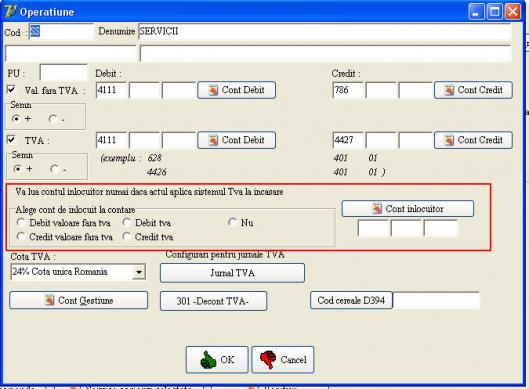Click the credit account field showing 786
This screenshot has height=389, width=529.
pyautogui.click(x=348, y=90)
